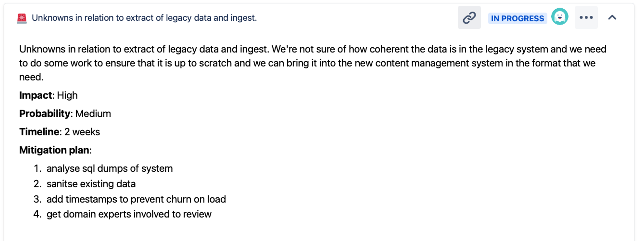
Task: Click the bold Impact label
Action: tap(36, 95)
